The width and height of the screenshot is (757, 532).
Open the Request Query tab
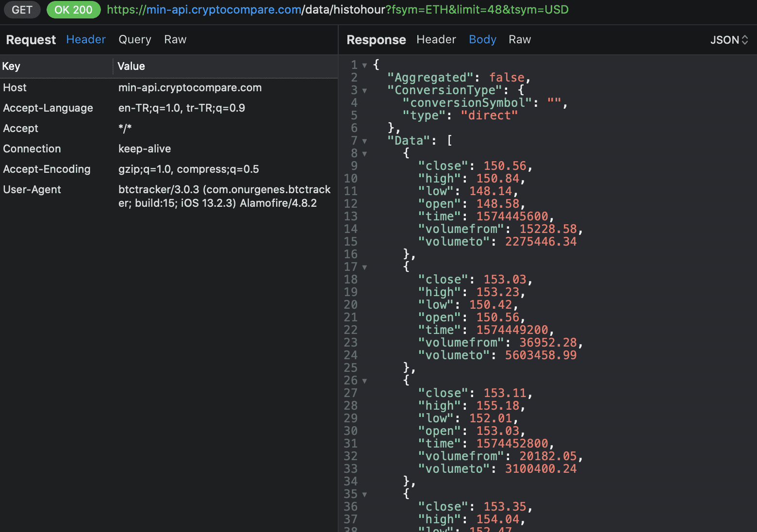pos(135,39)
